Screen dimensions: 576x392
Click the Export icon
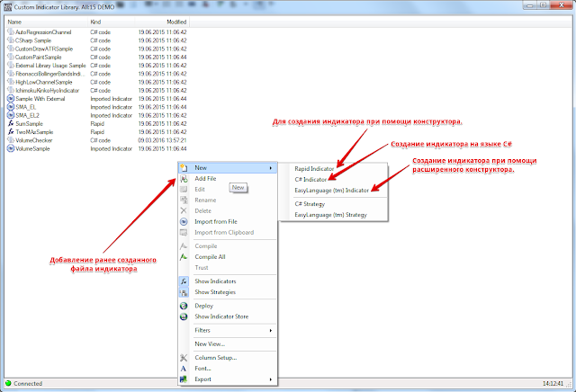pyautogui.click(x=184, y=379)
